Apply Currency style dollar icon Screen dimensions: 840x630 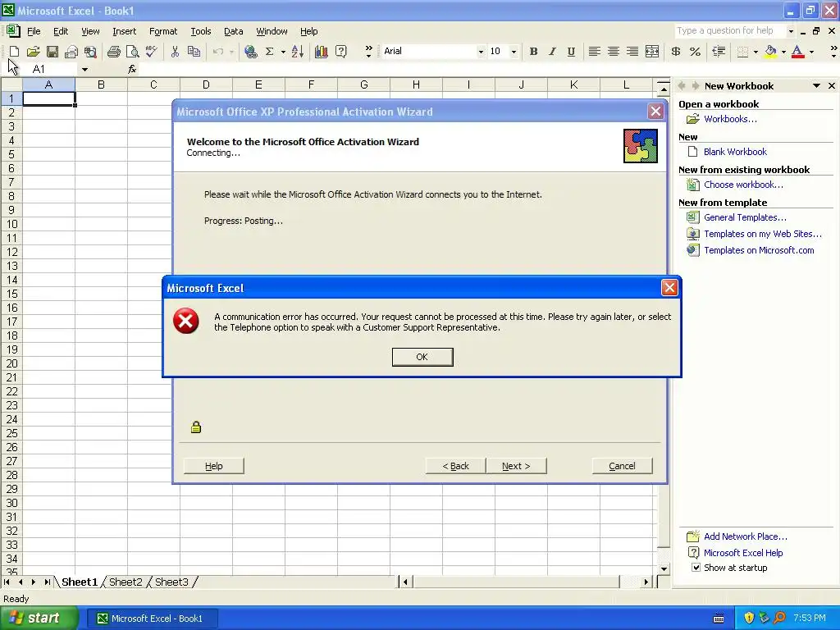(x=676, y=52)
